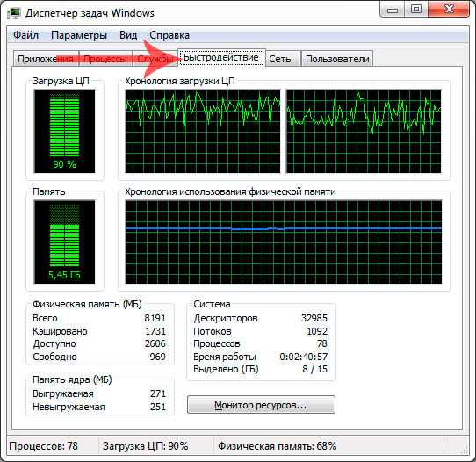Select the Быстродействие tab
This screenshot has width=476, height=462.
(x=221, y=57)
